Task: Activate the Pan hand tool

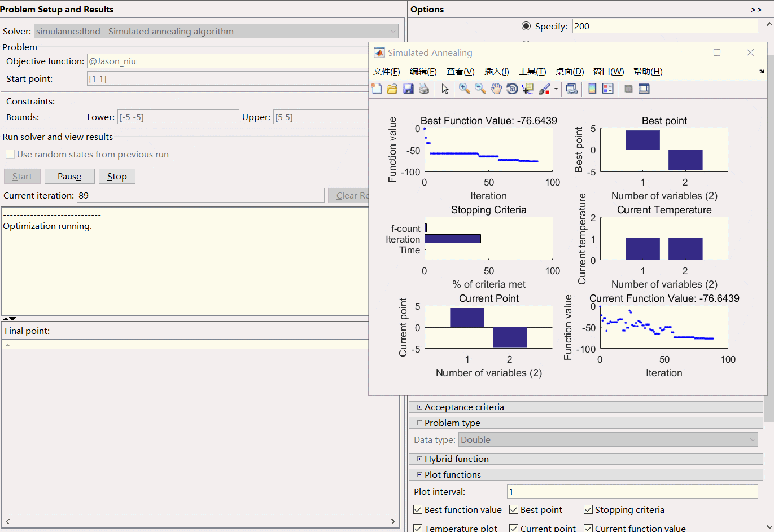Action: (x=496, y=89)
